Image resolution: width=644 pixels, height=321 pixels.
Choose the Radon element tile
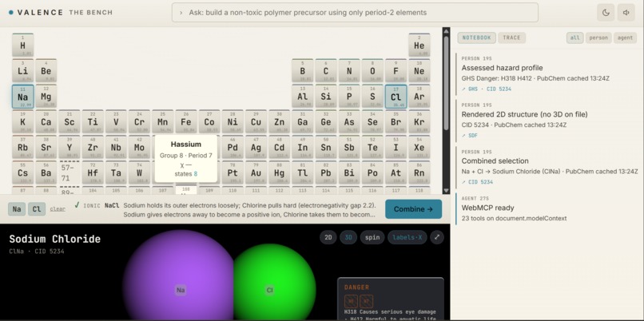(x=419, y=172)
